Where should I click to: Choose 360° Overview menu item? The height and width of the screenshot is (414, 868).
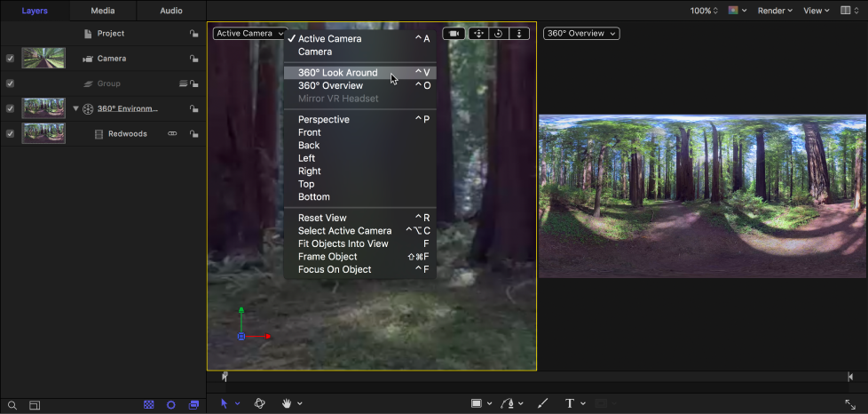click(x=359, y=86)
